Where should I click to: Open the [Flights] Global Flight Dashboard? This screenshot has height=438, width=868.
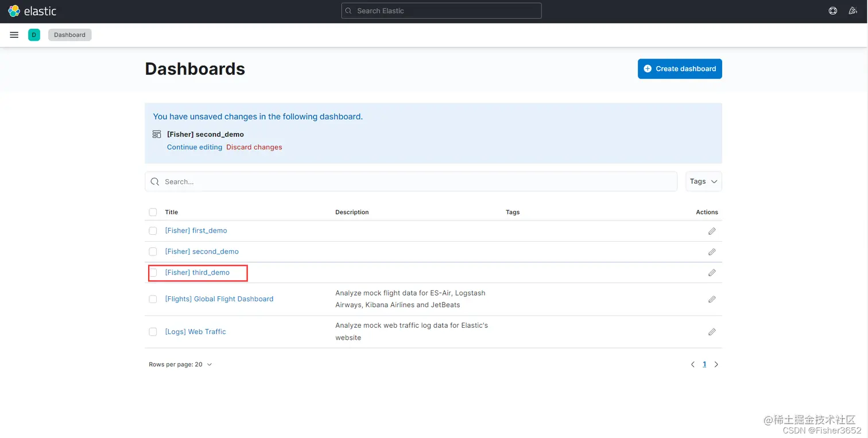click(x=219, y=299)
